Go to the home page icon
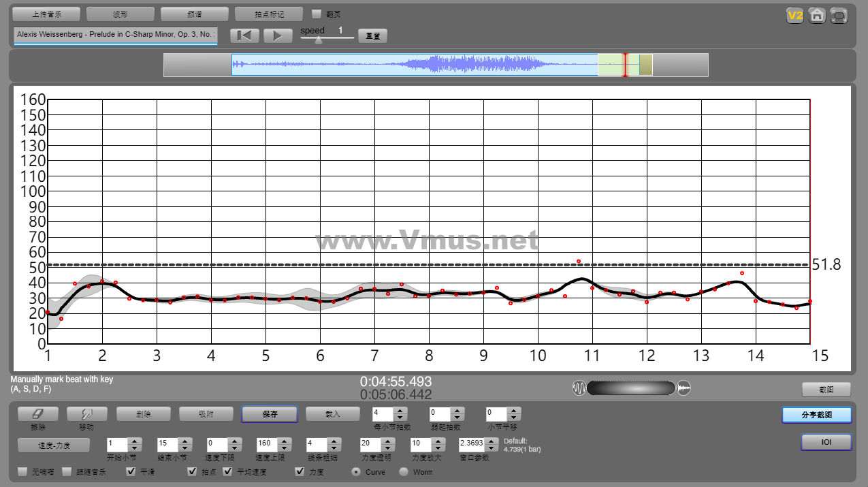868x487 pixels. [x=817, y=16]
